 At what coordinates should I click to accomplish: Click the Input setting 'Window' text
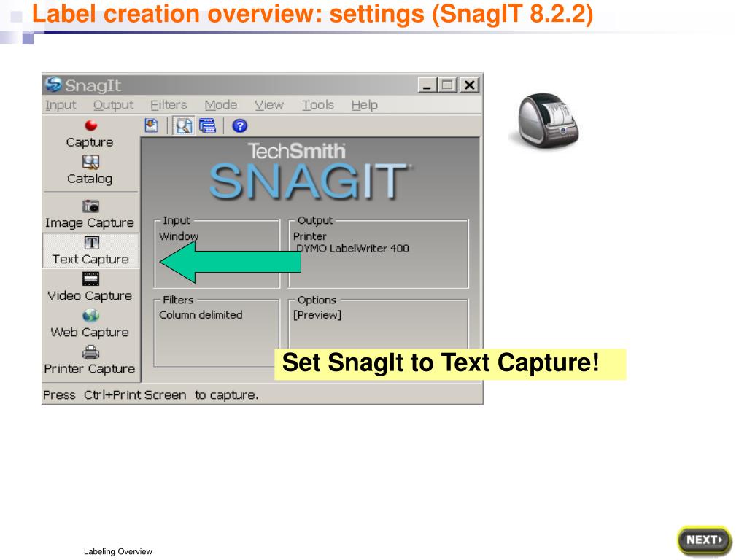179,236
